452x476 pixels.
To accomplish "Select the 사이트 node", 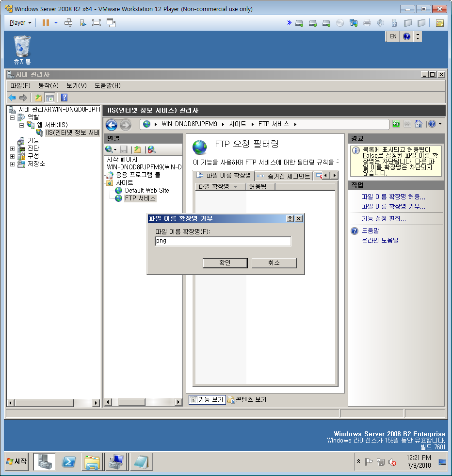I will click(x=124, y=183).
